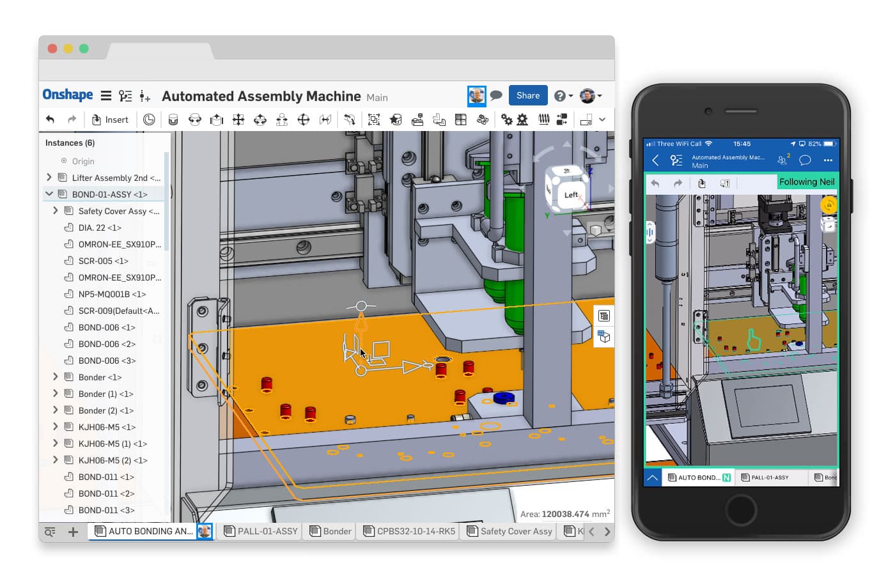Open the comments speech bubble on desktop
This screenshot has height=588, width=895.
pos(496,96)
